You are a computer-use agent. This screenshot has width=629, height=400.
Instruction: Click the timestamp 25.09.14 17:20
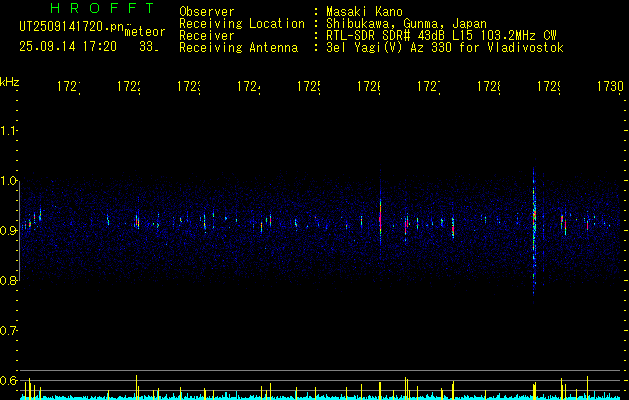tap(68, 47)
